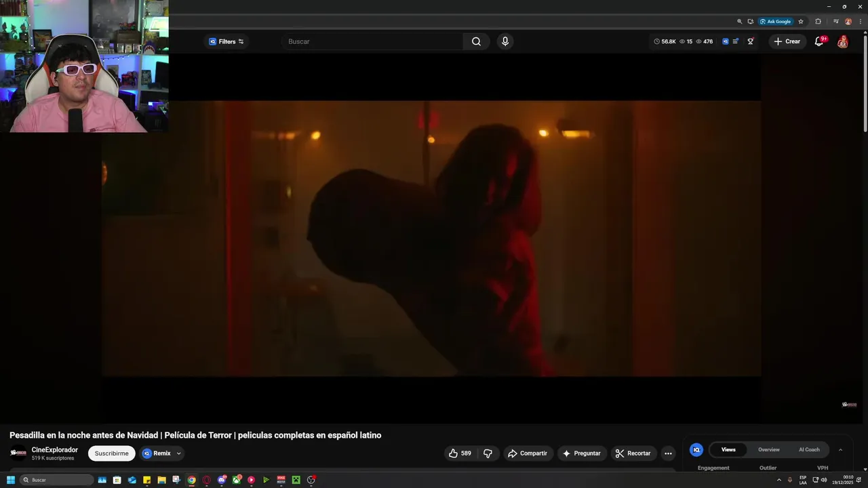The width and height of the screenshot is (868, 488).
Task: Open Google Chrome from taskbar
Action: (x=192, y=480)
